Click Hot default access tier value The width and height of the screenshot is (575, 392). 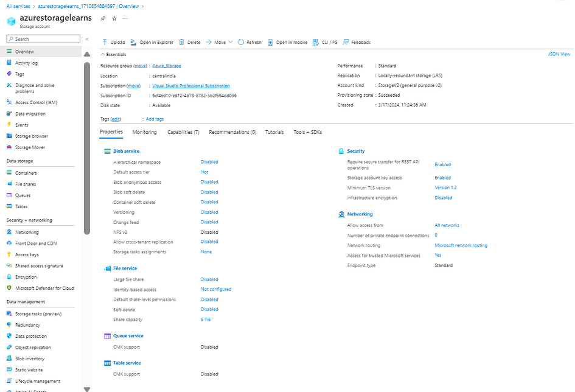tap(204, 172)
